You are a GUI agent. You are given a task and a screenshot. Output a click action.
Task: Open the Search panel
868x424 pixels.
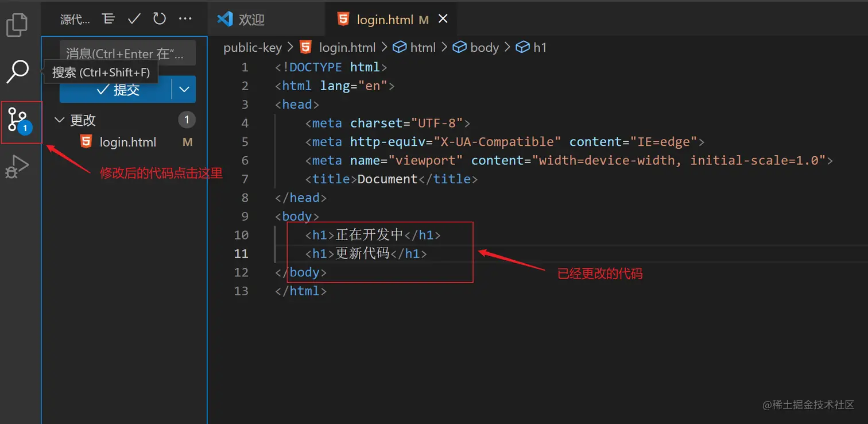17,72
